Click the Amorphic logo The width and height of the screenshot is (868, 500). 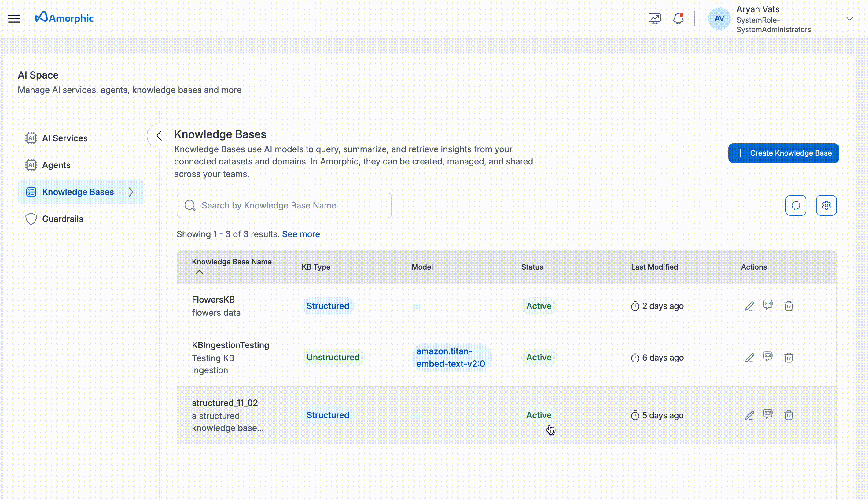pyautogui.click(x=64, y=17)
